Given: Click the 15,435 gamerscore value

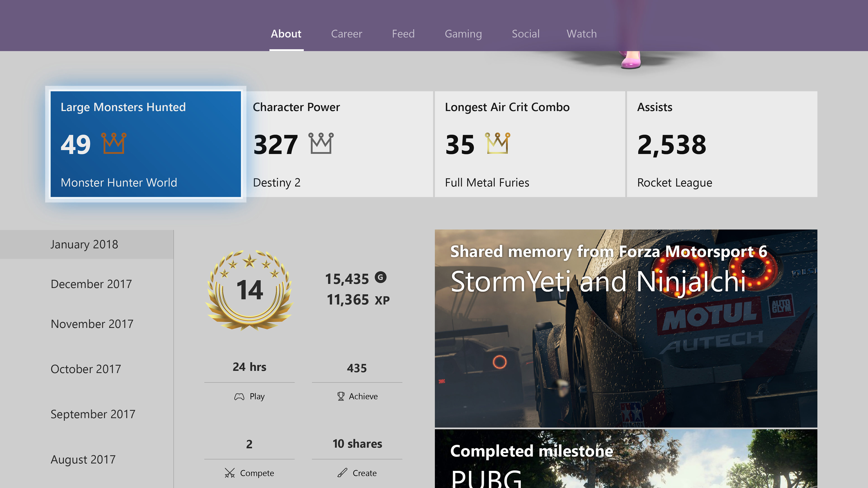Looking at the screenshot, I should [347, 279].
